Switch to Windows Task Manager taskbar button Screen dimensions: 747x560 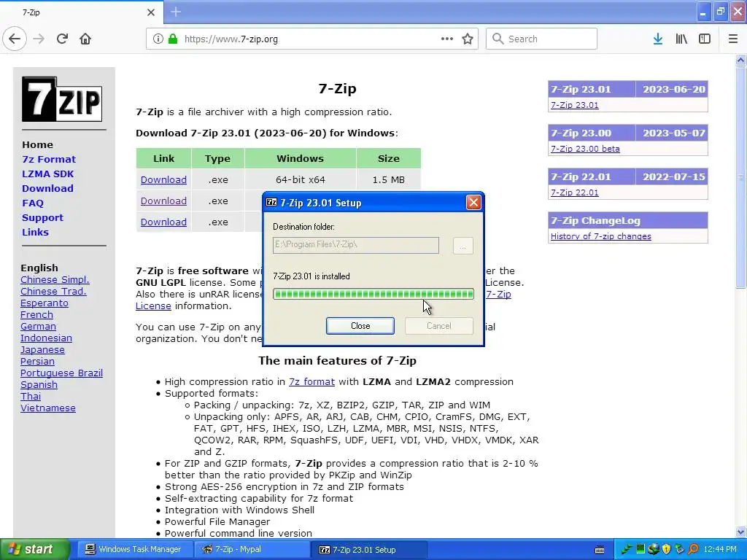(x=135, y=550)
